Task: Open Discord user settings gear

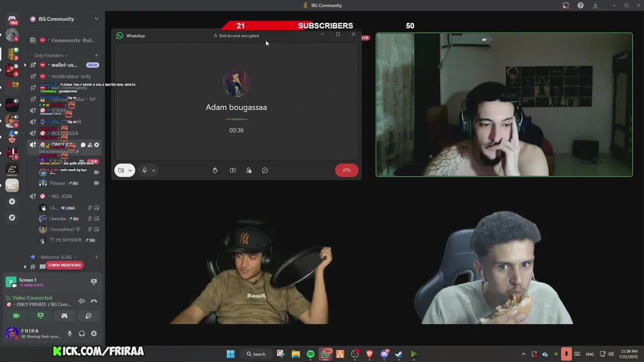Action: tap(94, 333)
